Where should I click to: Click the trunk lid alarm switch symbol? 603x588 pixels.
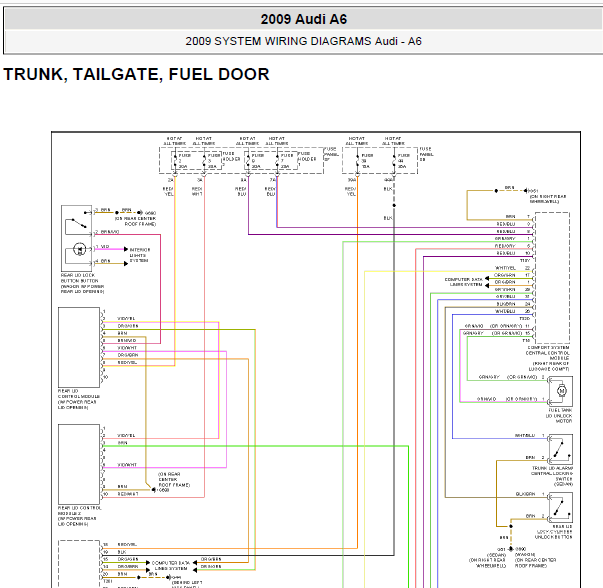pyautogui.click(x=560, y=449)
